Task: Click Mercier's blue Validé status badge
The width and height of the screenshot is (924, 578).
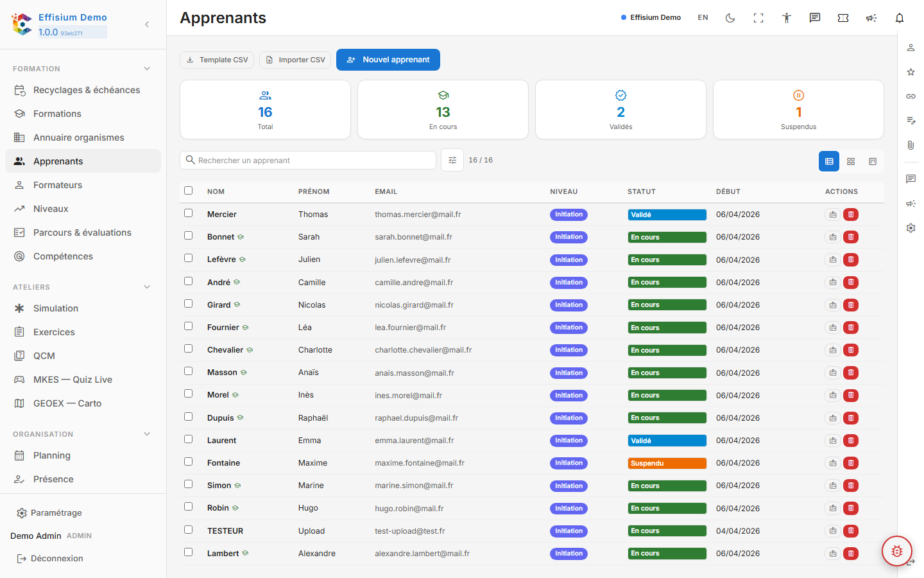Action: [x=667, y=215]
